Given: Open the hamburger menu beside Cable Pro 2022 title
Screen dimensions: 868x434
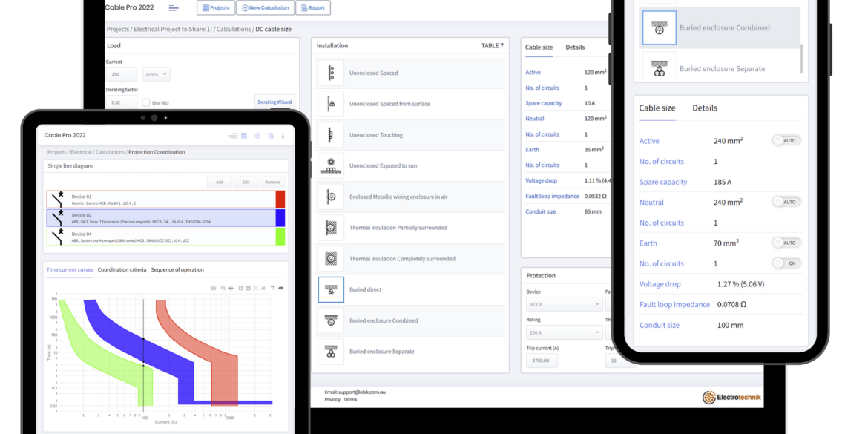Looking at the screenshot, I should (174, 7).
